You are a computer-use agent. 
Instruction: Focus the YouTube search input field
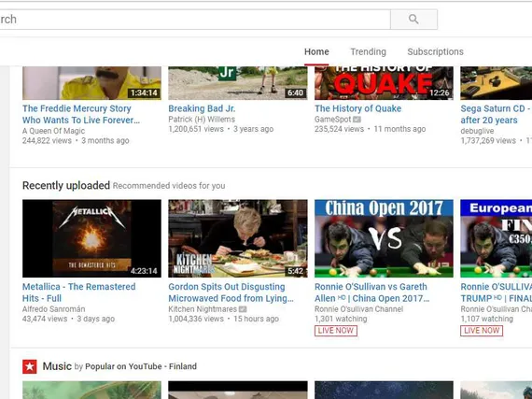click(x=195, y=20)
